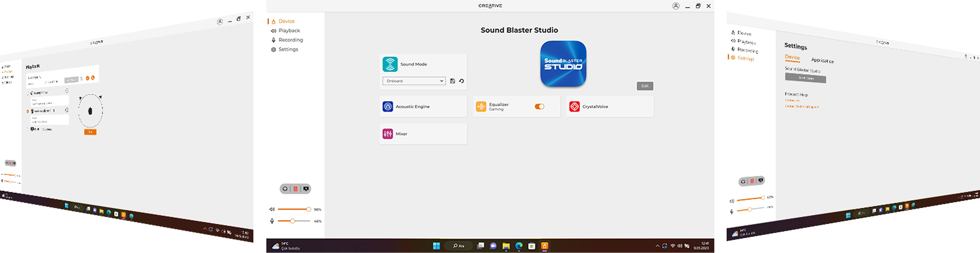
Task: Show hidden tray icons in center taskbar
Action: coord(657,246)
